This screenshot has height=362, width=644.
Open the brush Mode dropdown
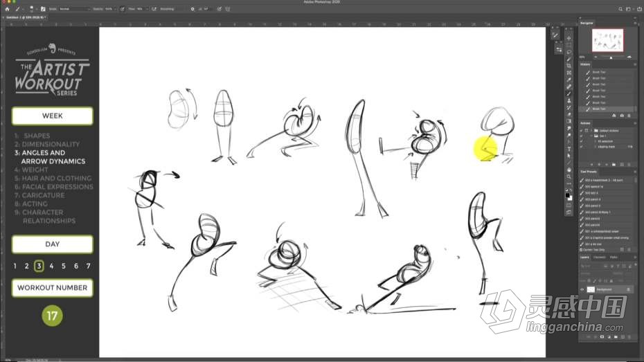click(x=75, y=9)
